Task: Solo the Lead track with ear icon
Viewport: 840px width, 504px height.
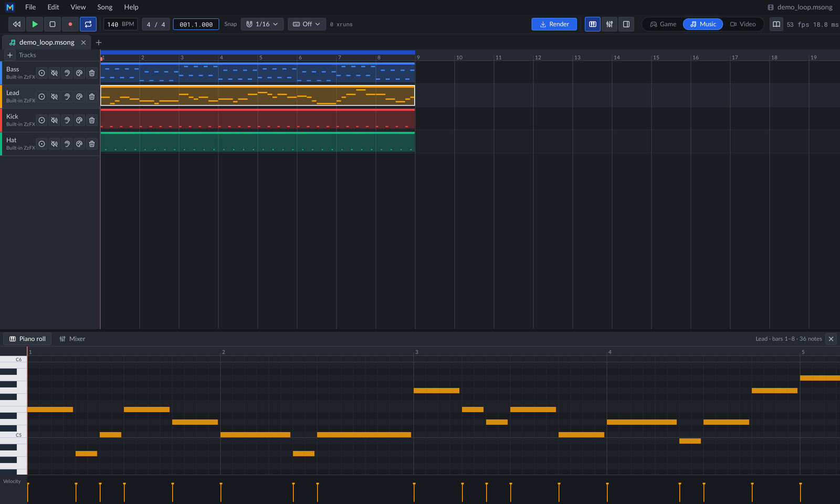Action: [67, 97]
